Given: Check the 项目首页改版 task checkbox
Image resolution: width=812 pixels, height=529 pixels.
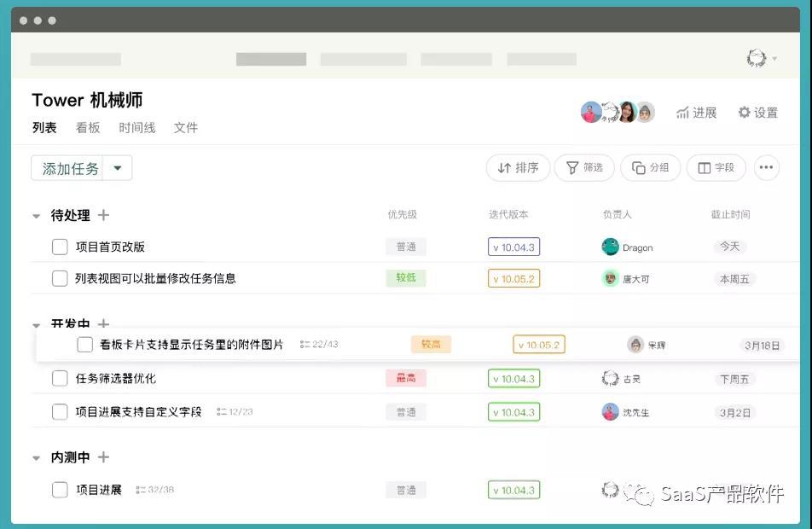Looking at the screenshot, I should click(x=60, y=246).
